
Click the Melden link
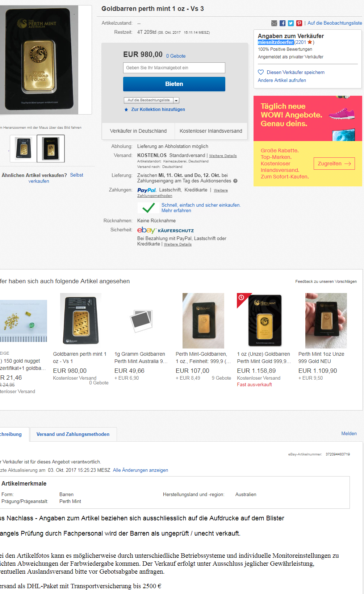349,434
